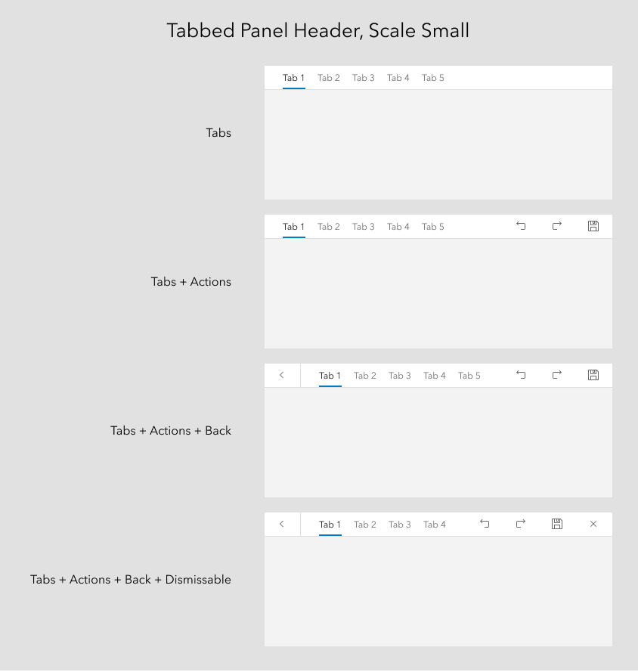The height and width of the screenshot is (672, 638).
Task: Click undo icon in Tabs + Actions panel
Action: pos(521,226)
